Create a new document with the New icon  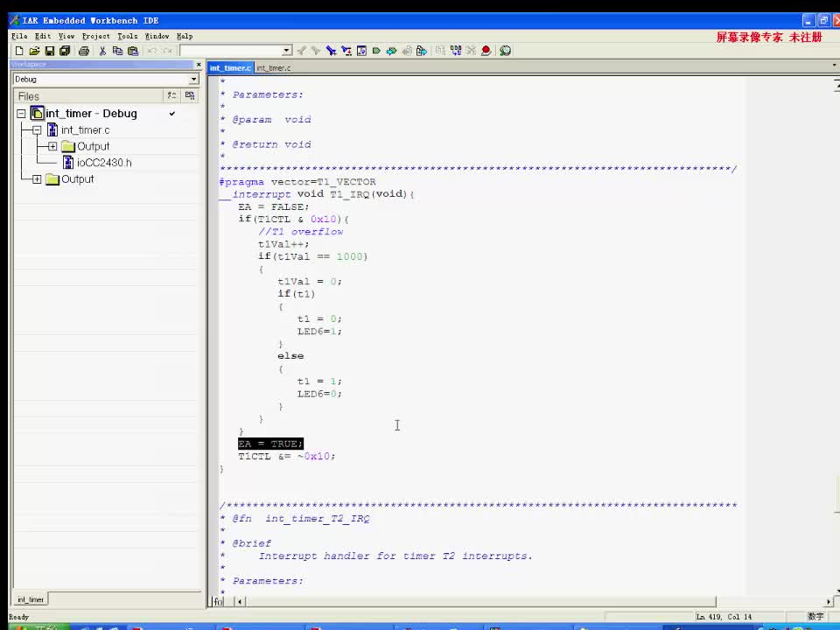(19, 51)
